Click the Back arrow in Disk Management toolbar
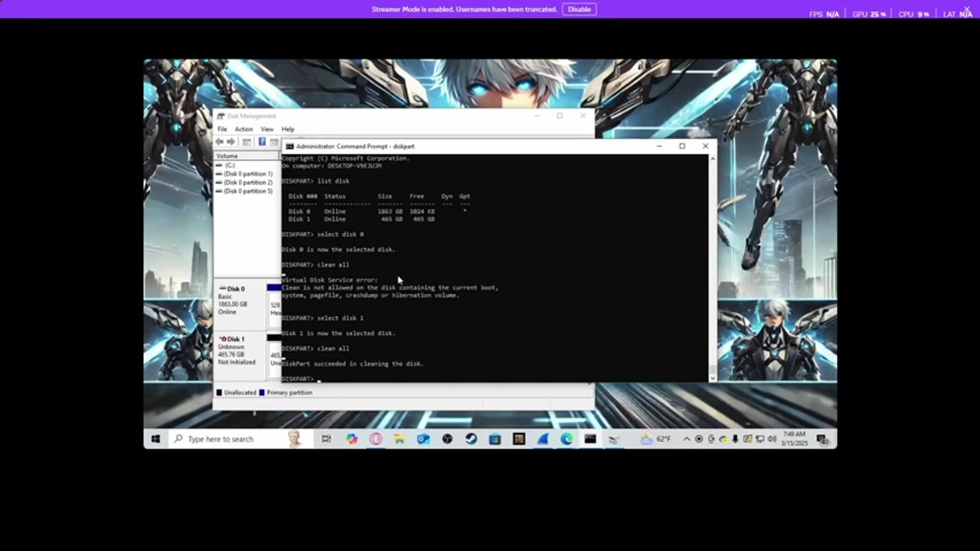The height and width of the screenshot is (551, 980). point(220,142)
